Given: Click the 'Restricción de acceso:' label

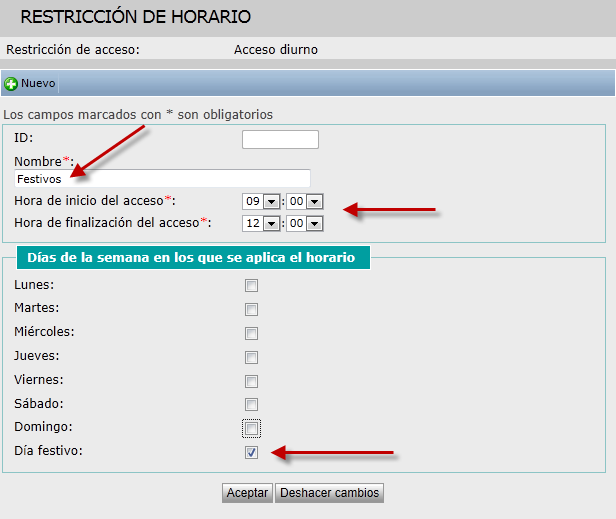Looking at the screenshot, I should tap(73, 50).
